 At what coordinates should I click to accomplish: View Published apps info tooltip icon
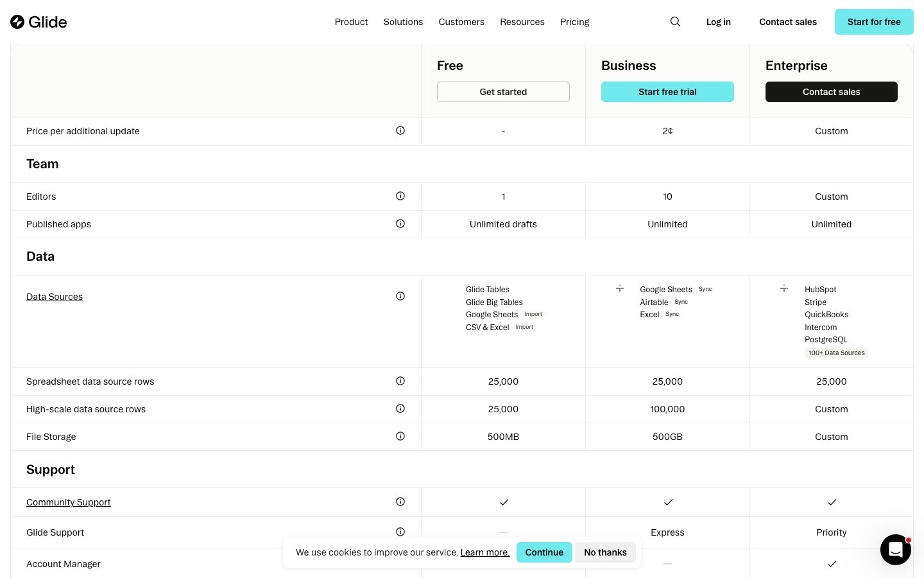tap(400, 224)
